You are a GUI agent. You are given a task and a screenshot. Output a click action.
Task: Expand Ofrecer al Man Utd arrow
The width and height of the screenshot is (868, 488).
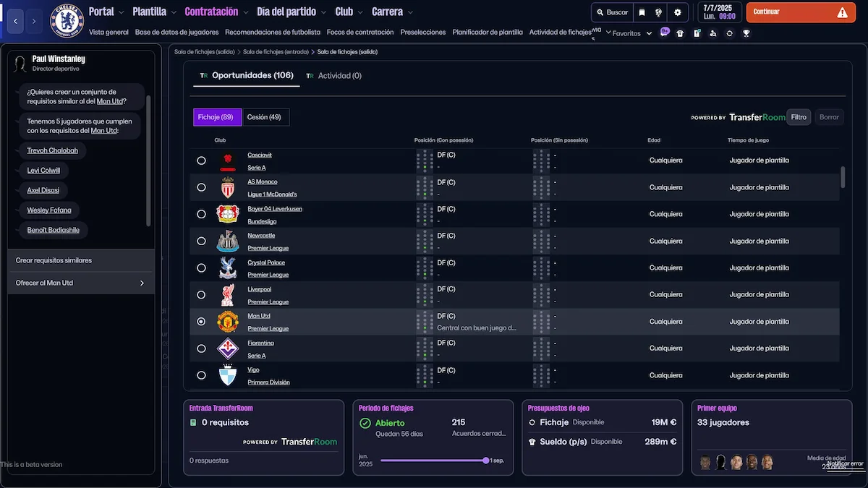[x=142, y=283]
